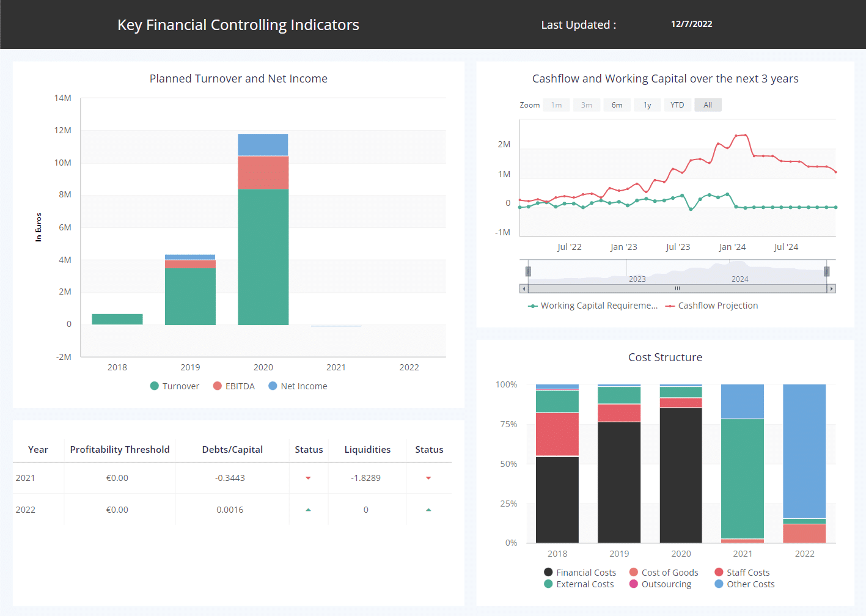The image size is (866, 616).
Task: Toggle Cashflow Projection line in the legend
Action: pyautogui.click(x=712, y=306)
